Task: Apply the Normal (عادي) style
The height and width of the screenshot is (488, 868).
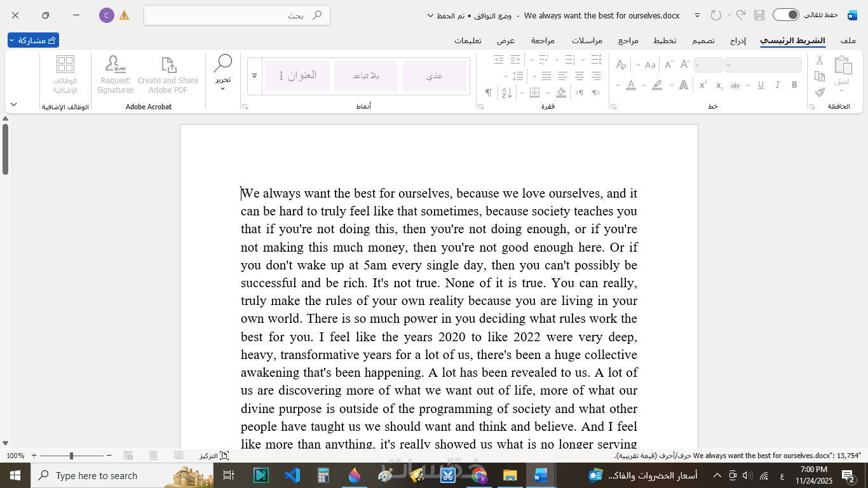Action: [435, 76]
